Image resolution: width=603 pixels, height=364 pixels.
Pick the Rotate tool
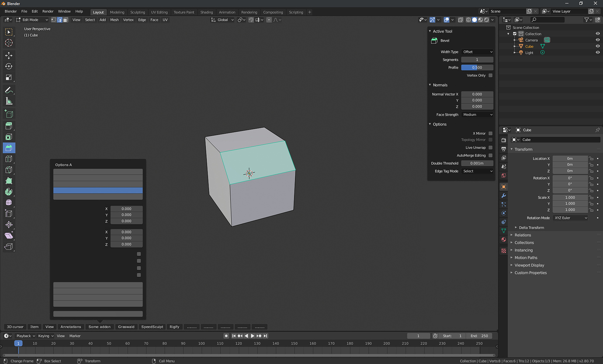click(9, 66)
